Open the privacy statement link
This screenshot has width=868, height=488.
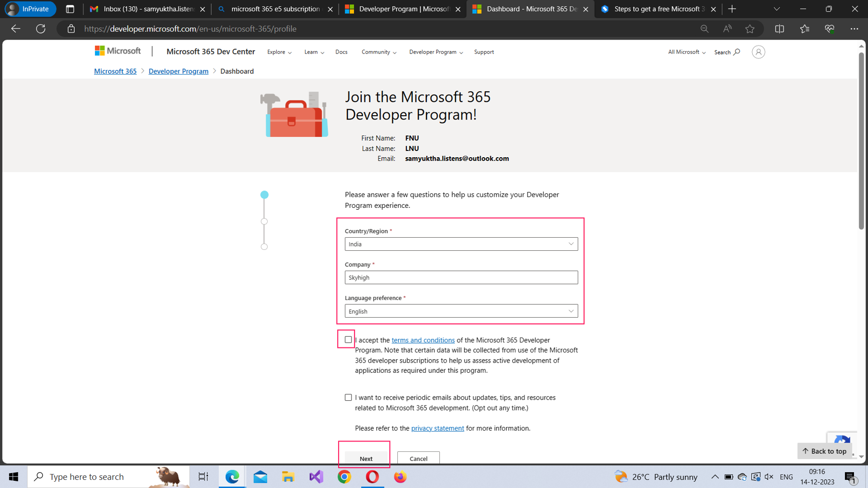click(x=437, y=428)
